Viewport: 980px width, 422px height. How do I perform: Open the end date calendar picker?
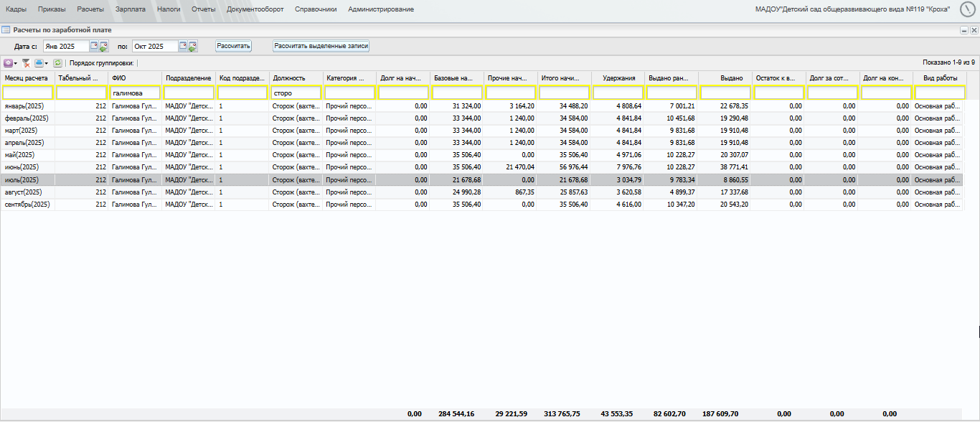pyautogui.click(x=184, y=46)
